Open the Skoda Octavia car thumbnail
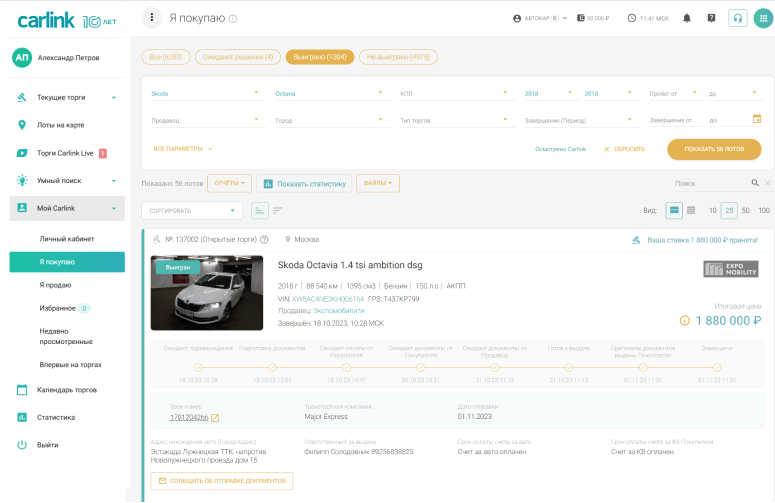The width and height of the screenshot is (775, 503). [x=207, y=293]
